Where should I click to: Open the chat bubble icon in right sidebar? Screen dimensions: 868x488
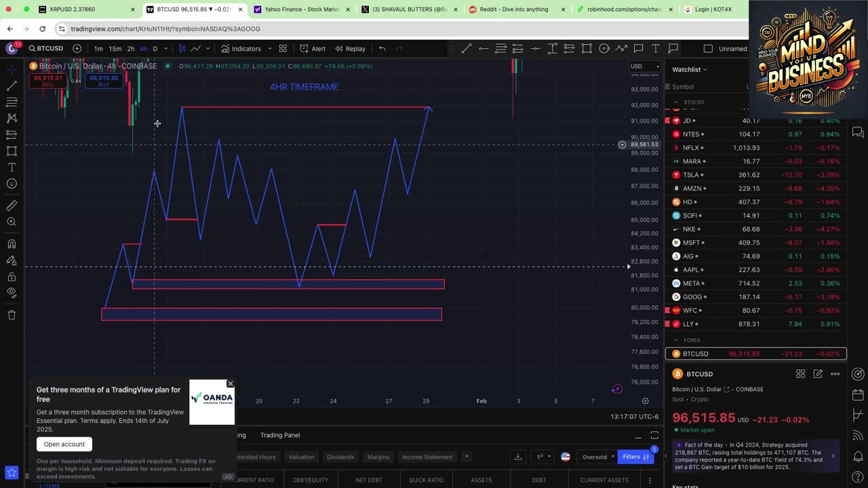[858, 132]
